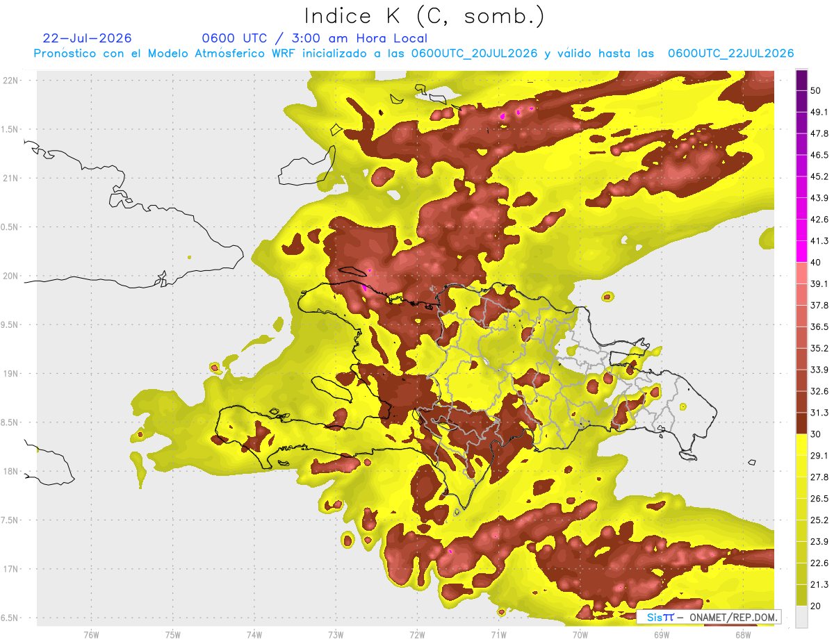Image resolution: width=834 pixels, height=644 pixels.
Task: Select the bright yellow legend band between 29.1 and 30
Action: coord(801,445)
